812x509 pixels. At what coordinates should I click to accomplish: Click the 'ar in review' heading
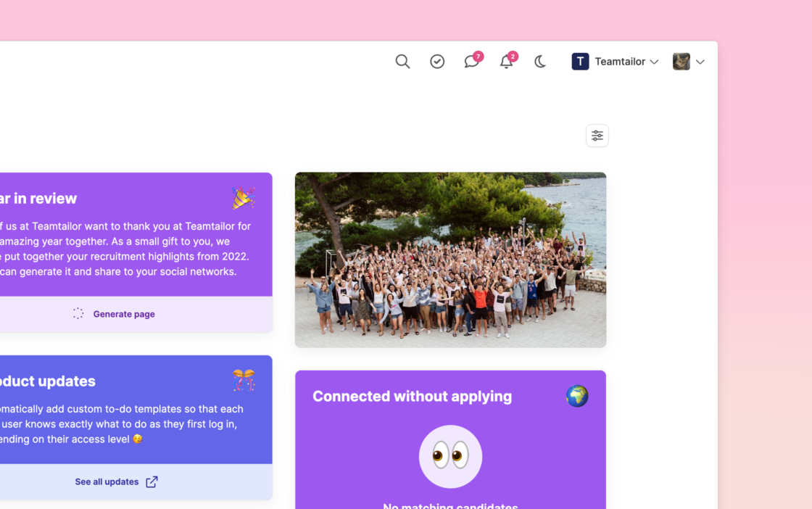[38, 199]
